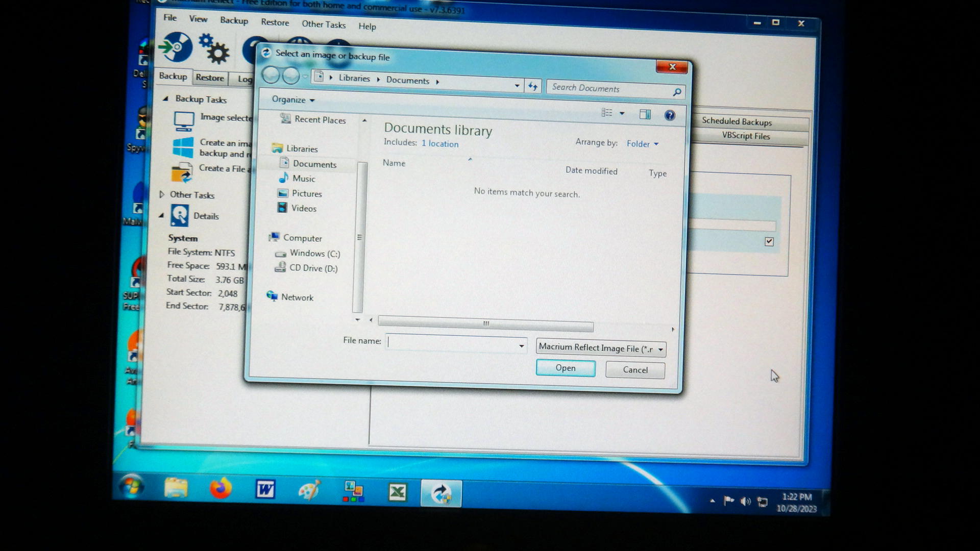Select CD Drive (D:)

(306, 267)
